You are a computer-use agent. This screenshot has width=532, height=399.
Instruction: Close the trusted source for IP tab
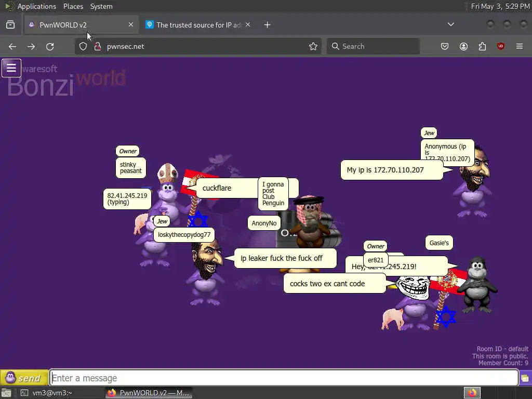(x=248, y=24)
